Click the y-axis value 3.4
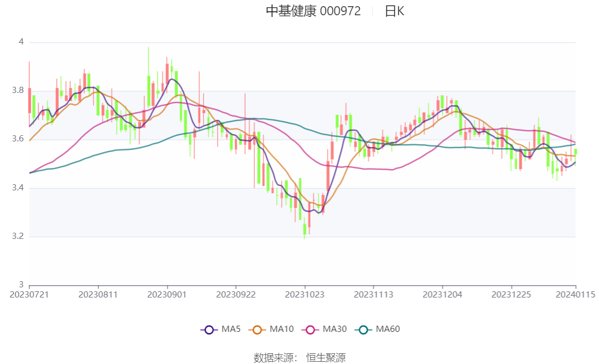This screenshot has height=364, width=599. (x=18, y=188)
